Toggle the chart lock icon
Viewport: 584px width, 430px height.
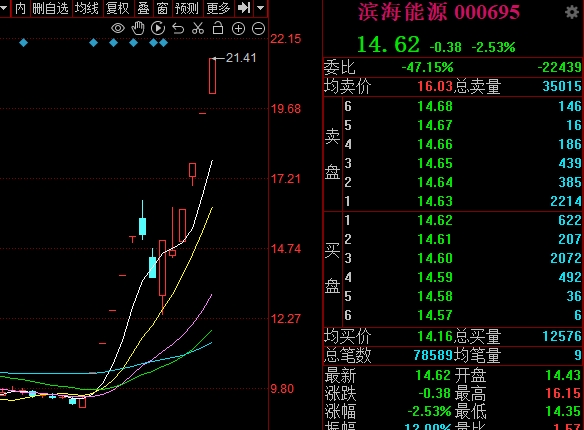coord(218,28)
